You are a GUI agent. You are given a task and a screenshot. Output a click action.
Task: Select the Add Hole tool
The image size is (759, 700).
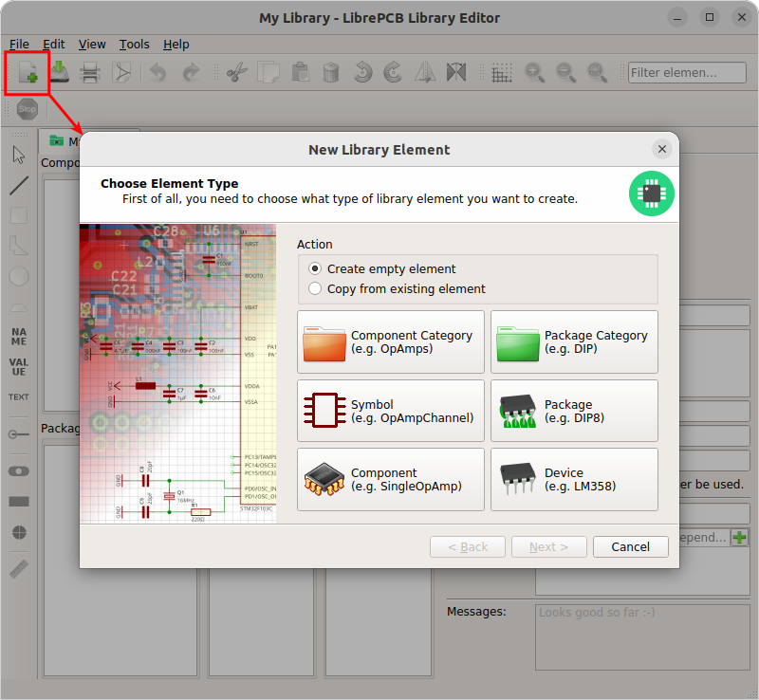[x=19, y=532]
